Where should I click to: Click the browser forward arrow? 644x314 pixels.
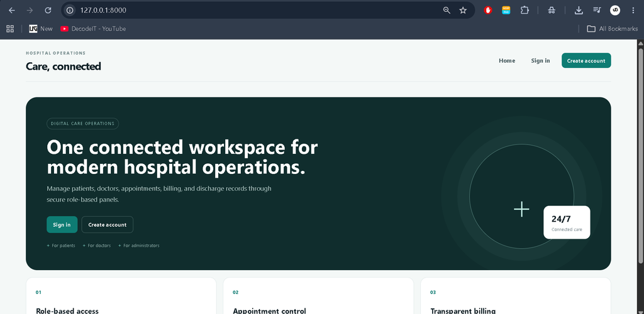pyautogui.click(x=30, y=10)
